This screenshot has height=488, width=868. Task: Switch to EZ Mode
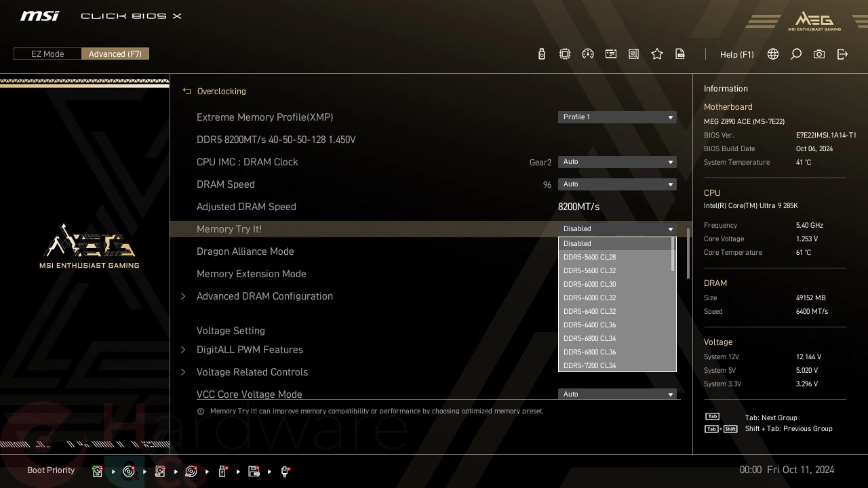[x=47, y=54]
